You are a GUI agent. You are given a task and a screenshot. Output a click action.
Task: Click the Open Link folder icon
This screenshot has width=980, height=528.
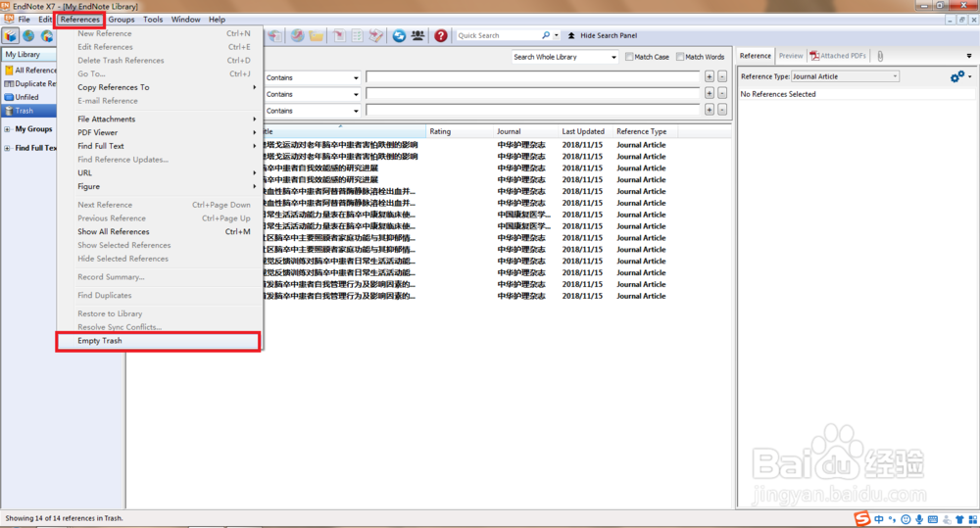coord(317,35)
